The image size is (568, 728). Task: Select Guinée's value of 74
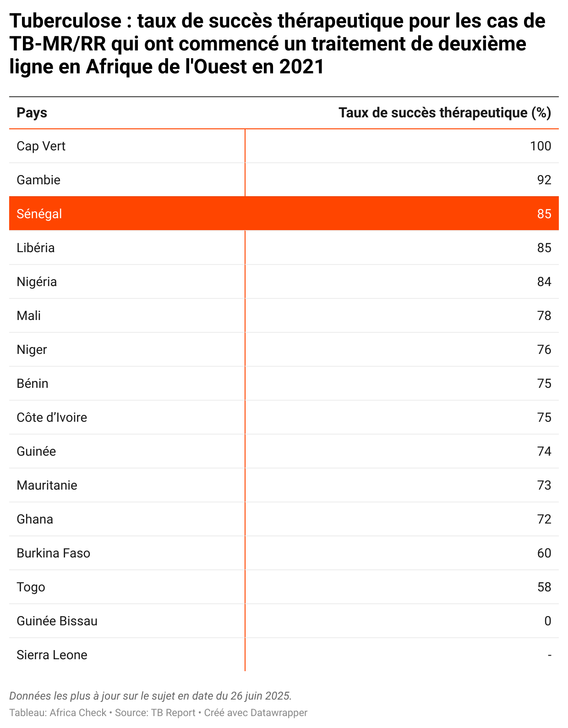pos(544,451)
